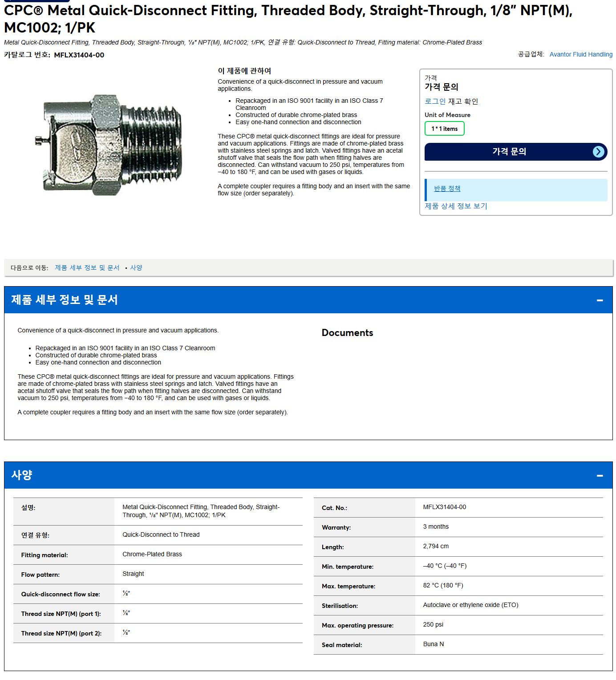Viewport: 616px width, 680px height.
Task: Collapse the 제품 세부 정보 및 문서 section
Action: [x=600, y=300]
